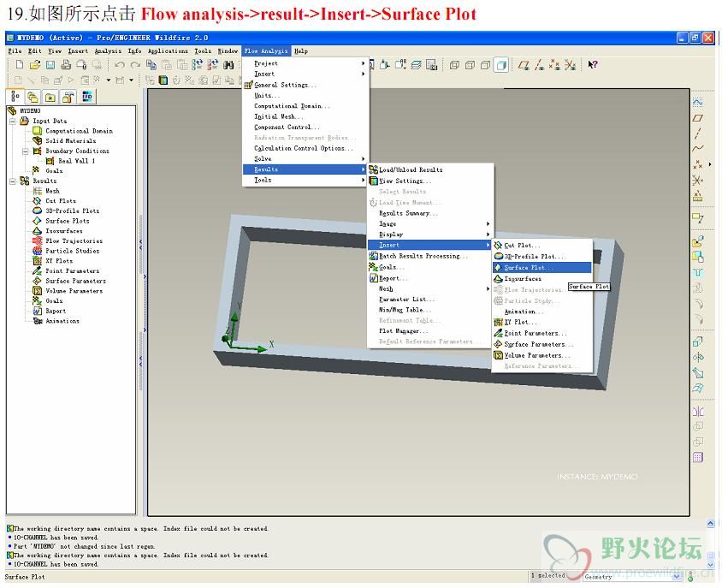The width and height of the screenshot is (722, 588).
Task: Click the What's This help cursor icon
Action: click(593, 64)
